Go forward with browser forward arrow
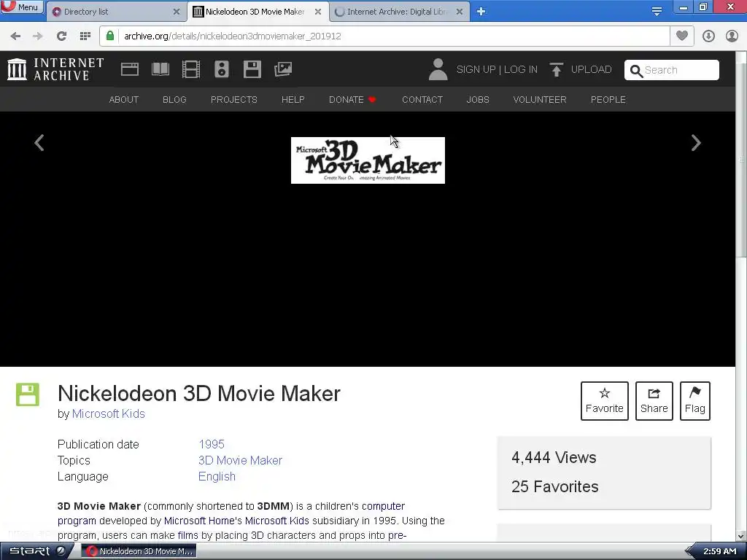 click(x=38, y=36)
